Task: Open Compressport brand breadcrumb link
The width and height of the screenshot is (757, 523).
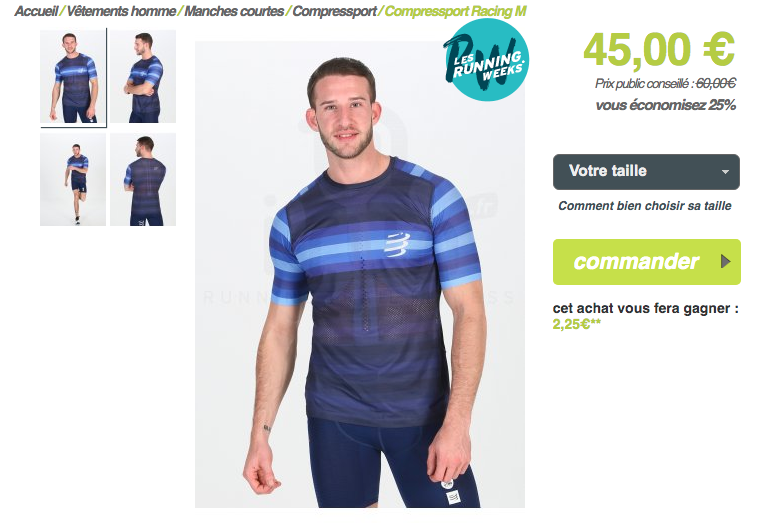Action: [x=335, y=11]
